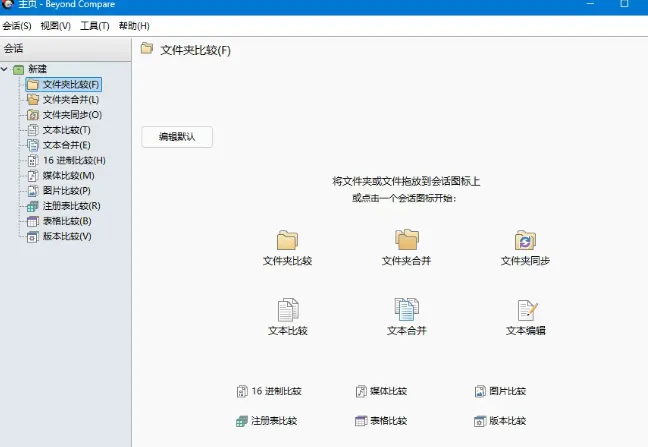Open the large 文件夹比较 folder icon
Viewport: 648px width, 447px height.
[x=287, y=240]
